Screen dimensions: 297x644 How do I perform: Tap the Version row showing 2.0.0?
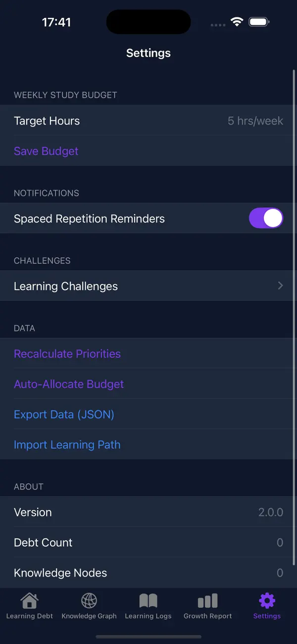pyautogui.click(x=148, y=512)
